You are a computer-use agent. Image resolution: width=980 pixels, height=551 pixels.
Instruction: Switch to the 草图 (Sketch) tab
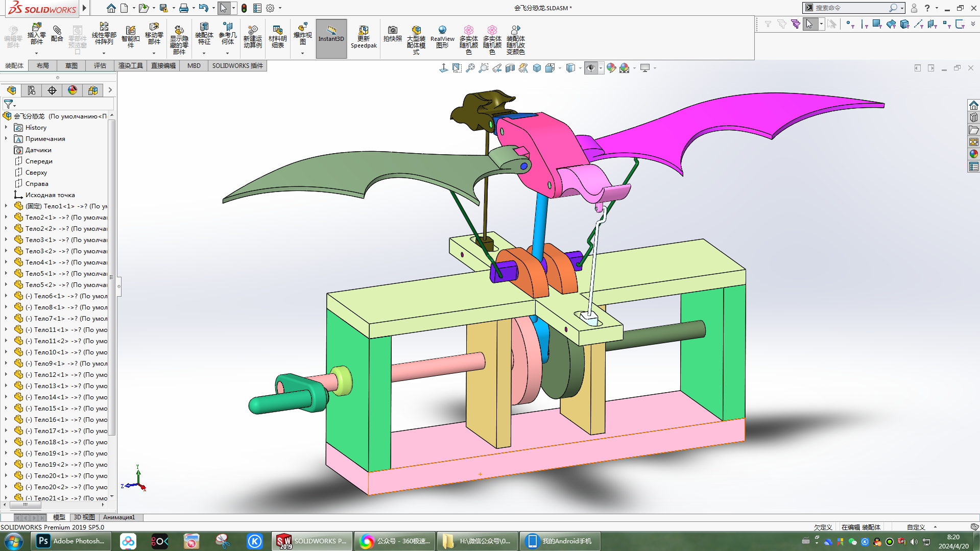pos(71,65)
